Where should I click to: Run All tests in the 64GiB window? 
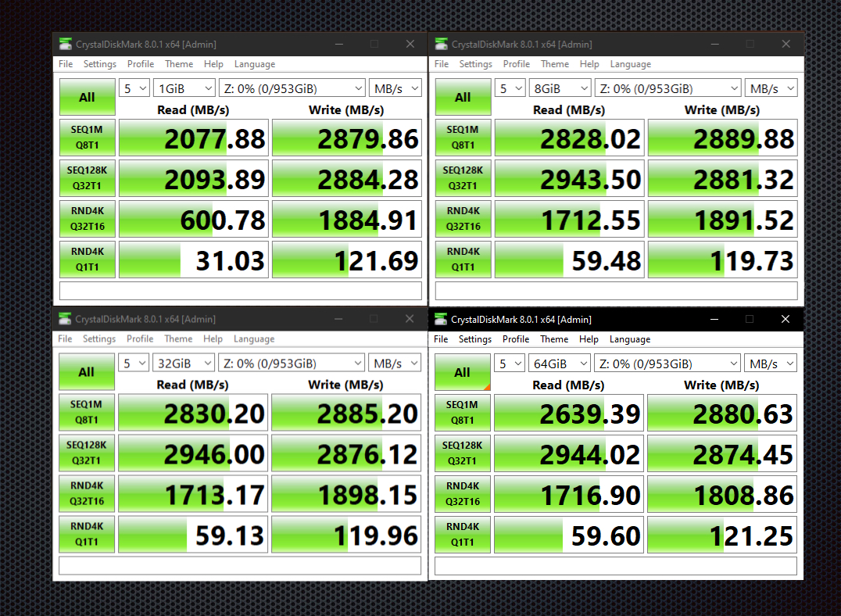coord(463,372)
